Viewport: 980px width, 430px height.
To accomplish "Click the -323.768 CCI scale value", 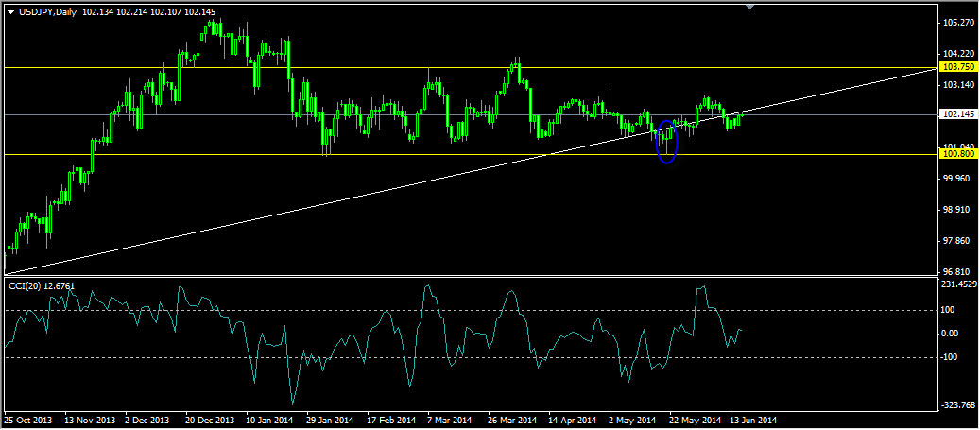I will [959, 405].
